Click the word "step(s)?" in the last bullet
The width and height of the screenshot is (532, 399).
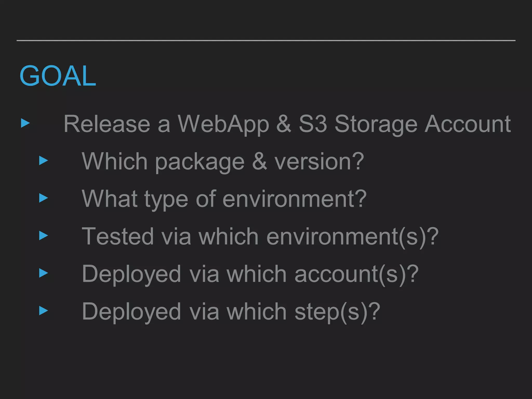[337, 311]
